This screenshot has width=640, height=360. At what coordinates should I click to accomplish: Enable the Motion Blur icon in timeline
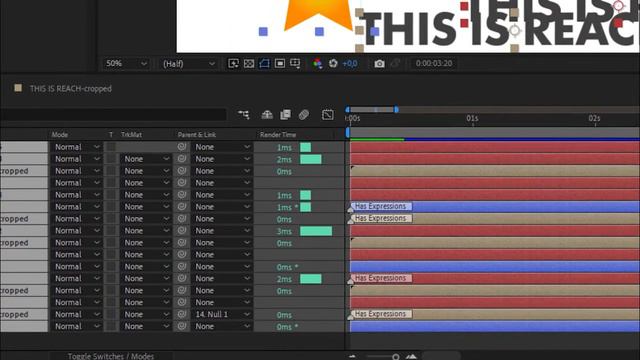point(304,115)
